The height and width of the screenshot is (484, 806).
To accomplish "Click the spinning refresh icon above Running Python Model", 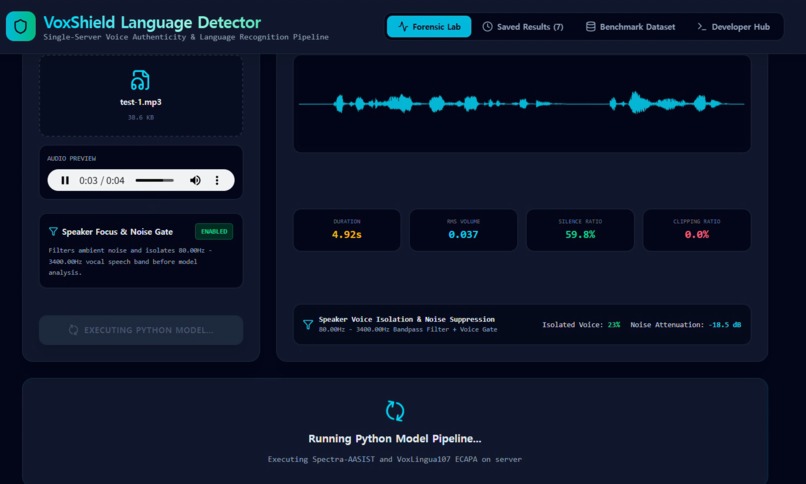I will point(395,411).
